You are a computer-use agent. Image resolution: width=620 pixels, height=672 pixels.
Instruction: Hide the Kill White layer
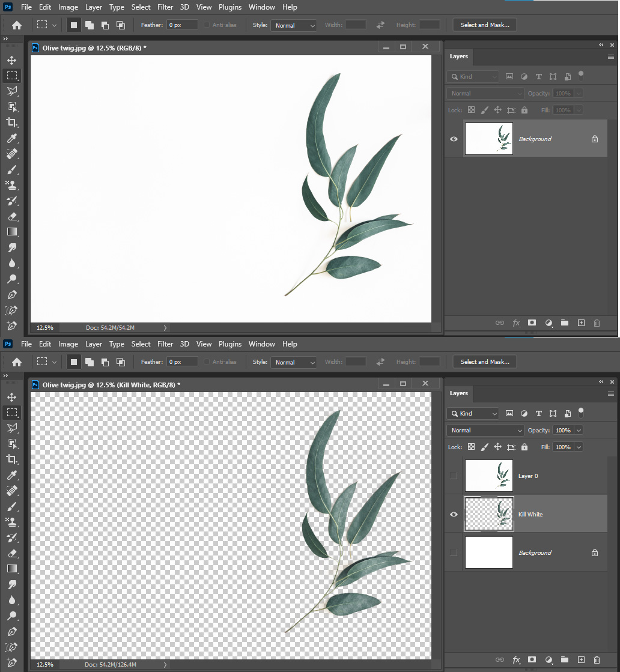point(454,514)
